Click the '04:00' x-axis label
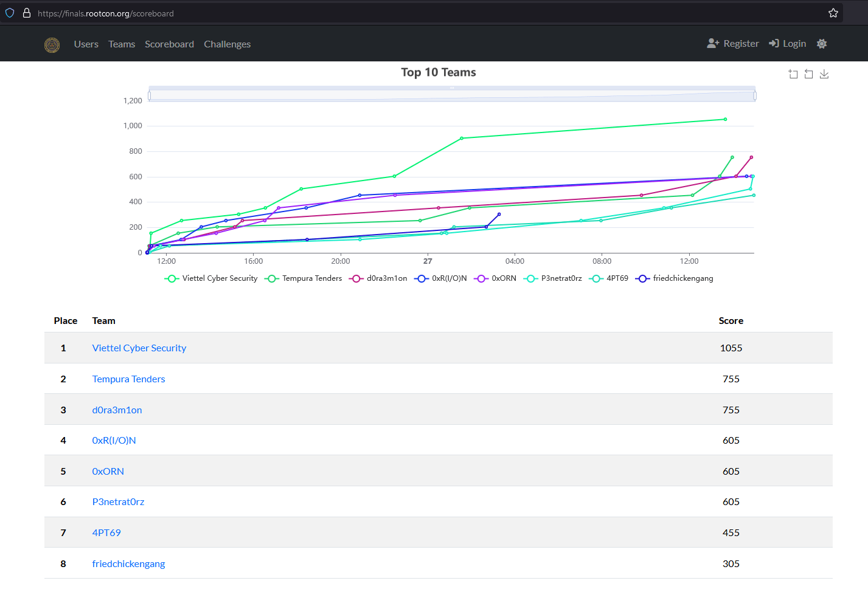868x592 pixels. click(x=515, y=261)
